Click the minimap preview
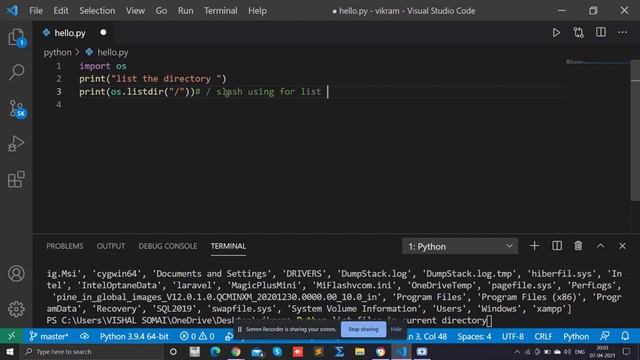This screenshot has height=360, width=640. pos(598,62)
